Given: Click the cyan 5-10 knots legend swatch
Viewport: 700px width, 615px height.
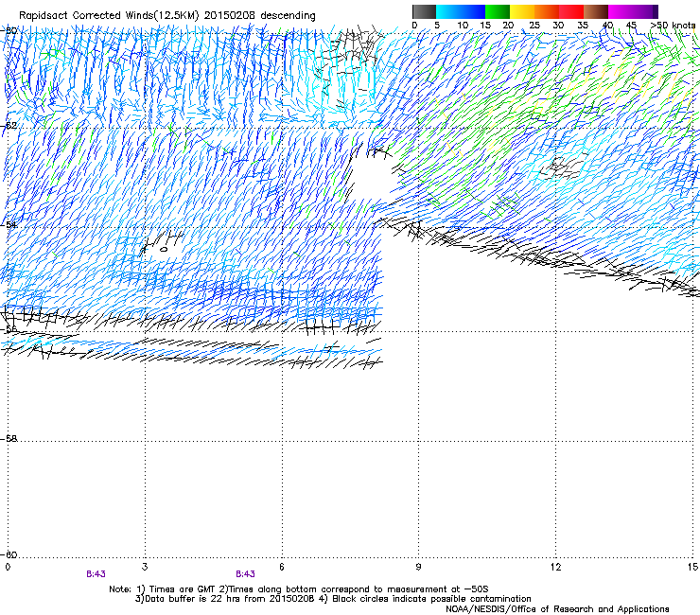Looking at the screenshot, I should point(448,11).
